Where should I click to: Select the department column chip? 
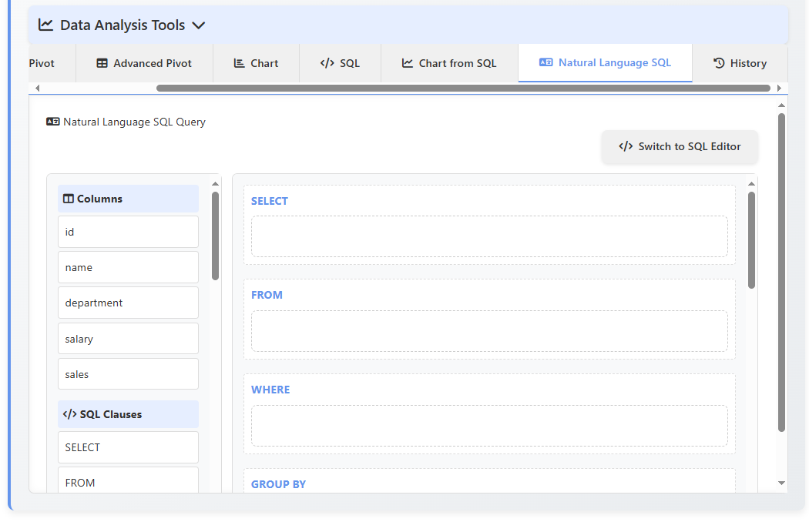(x=128, y=303)
